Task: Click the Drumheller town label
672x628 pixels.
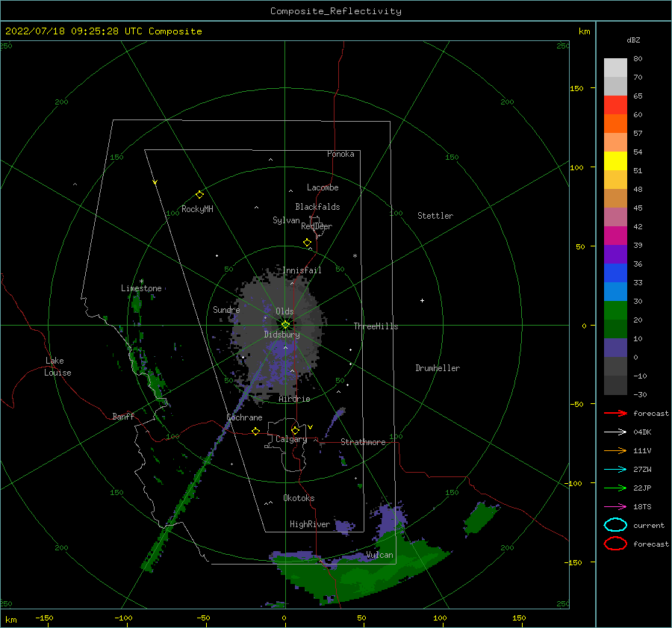Action: 438,368
